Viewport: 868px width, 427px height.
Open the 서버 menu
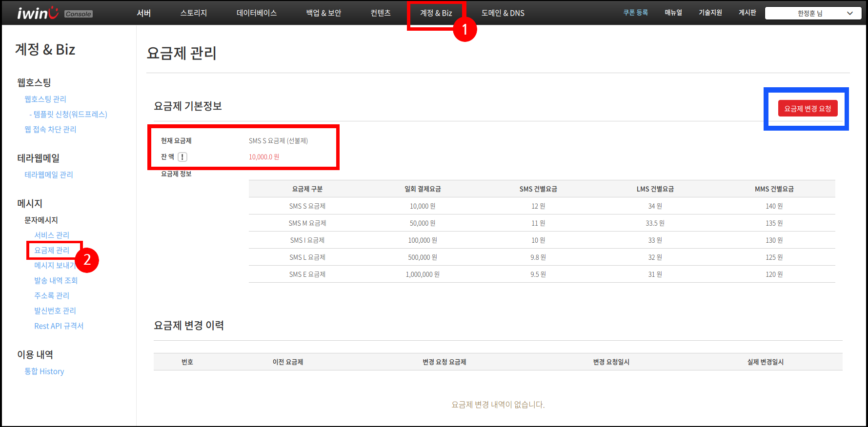click(x=144, y=13)
